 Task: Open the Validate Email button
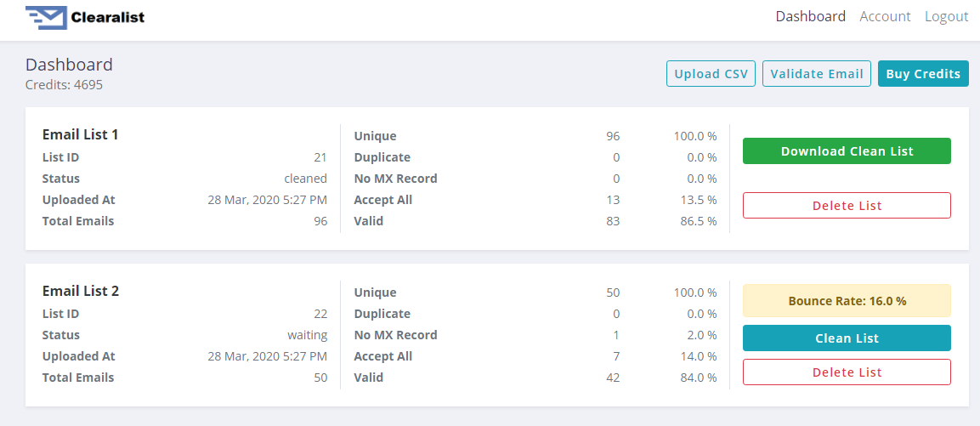point(816,74)
